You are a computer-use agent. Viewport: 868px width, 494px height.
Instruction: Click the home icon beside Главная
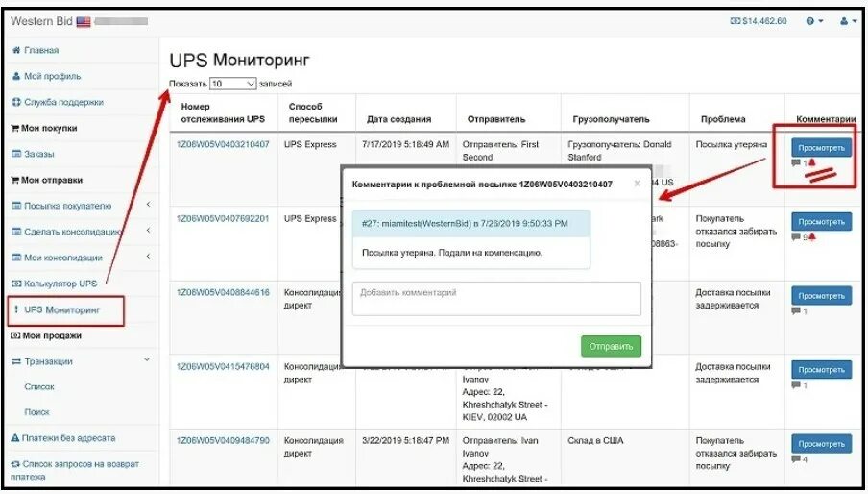(16, 50)
